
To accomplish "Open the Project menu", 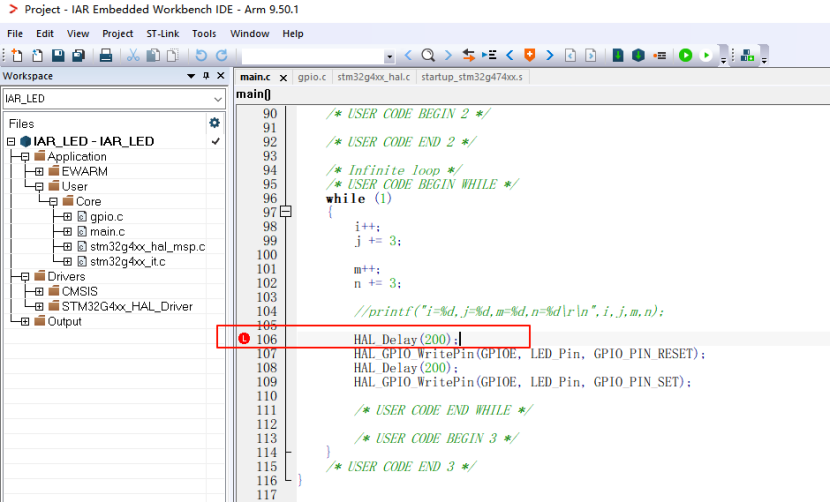I will point(118,33).
